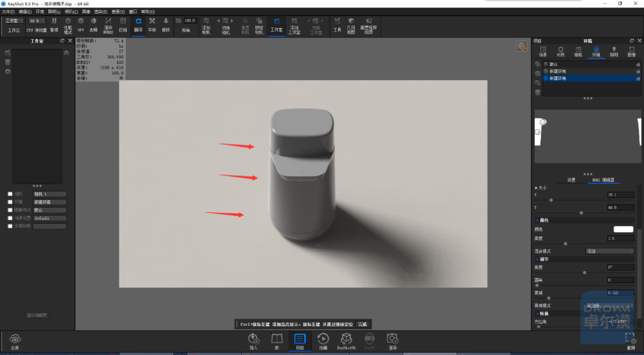Open the 新建环境 dropdown in studio panel

pos(49,202)
